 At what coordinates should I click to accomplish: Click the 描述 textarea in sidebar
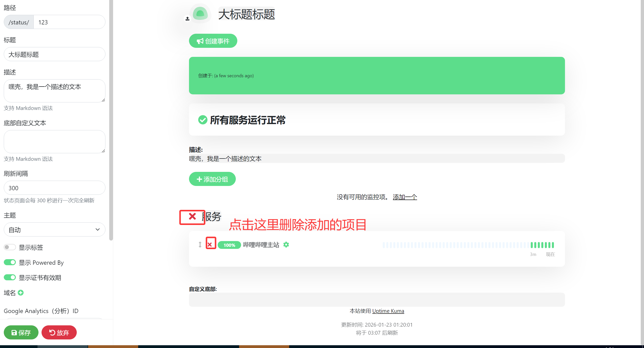(x=54, y=91)
